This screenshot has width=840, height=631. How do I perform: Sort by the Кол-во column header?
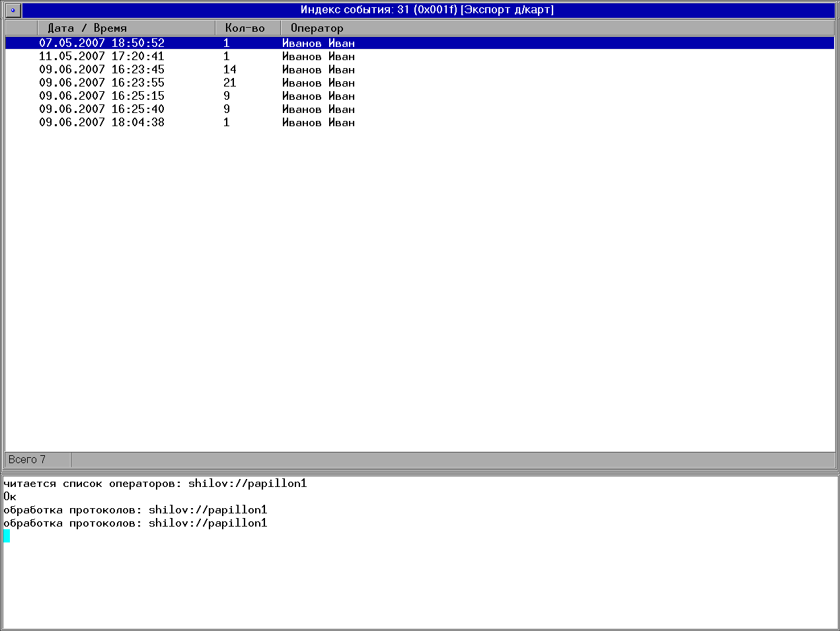pyautogui.click(x=248, y=28)
